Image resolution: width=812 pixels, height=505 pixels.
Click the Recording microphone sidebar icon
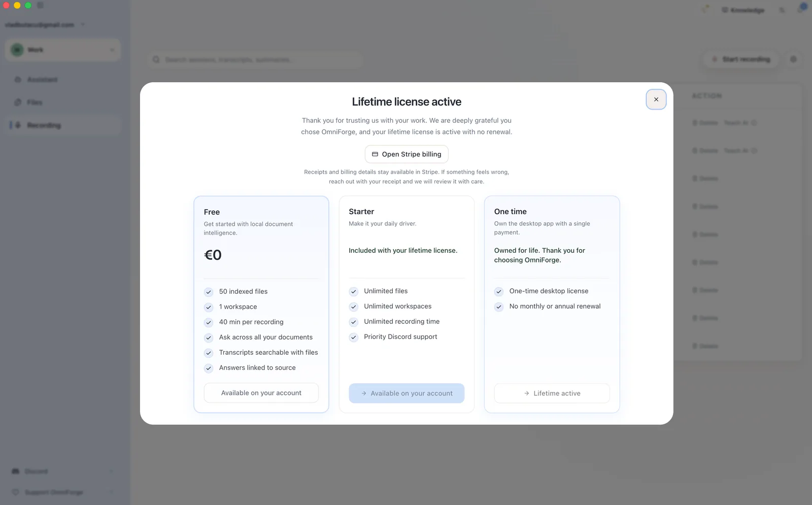point(18,125)
